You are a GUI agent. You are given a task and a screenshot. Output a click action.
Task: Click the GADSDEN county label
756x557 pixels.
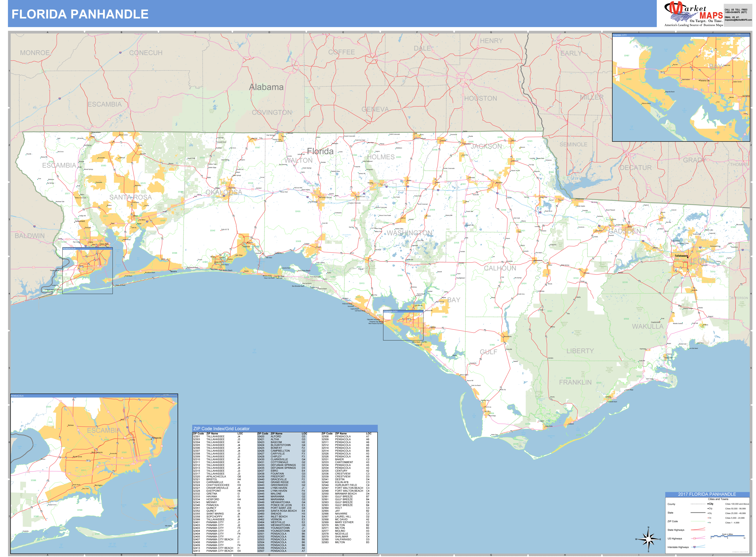(x=625, y=231)
